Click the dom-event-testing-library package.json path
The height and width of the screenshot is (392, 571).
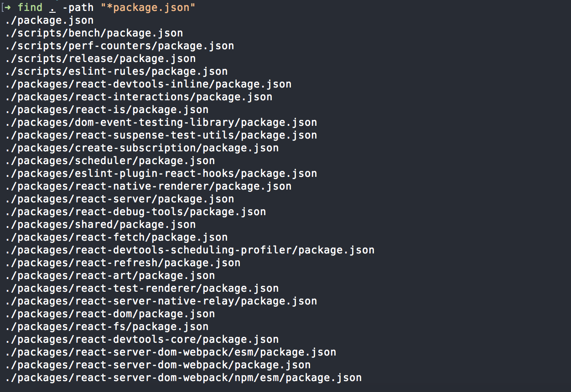pyautogui.click(x=161, y=123)
